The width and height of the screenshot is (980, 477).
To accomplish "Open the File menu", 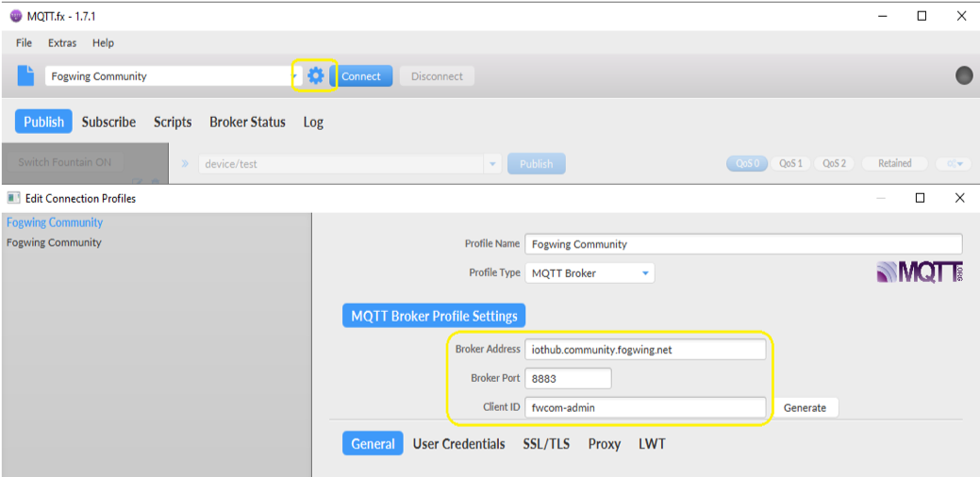I will coord(24,43).
